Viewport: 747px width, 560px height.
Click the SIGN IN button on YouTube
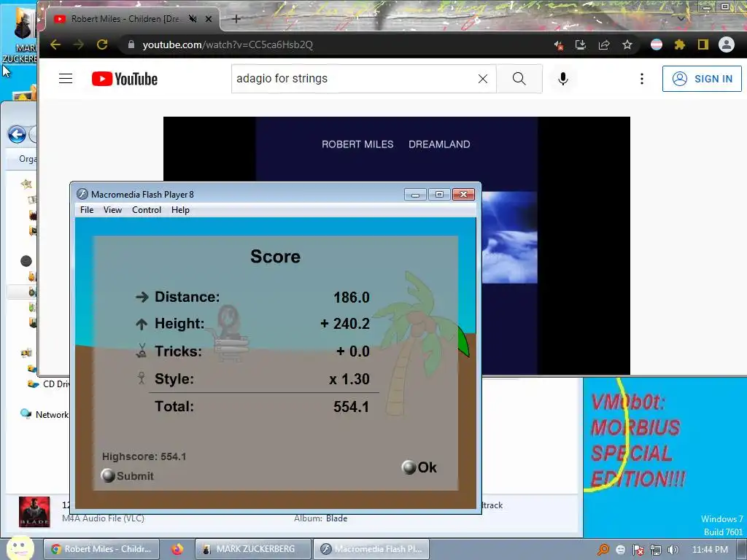click(702, 79)
